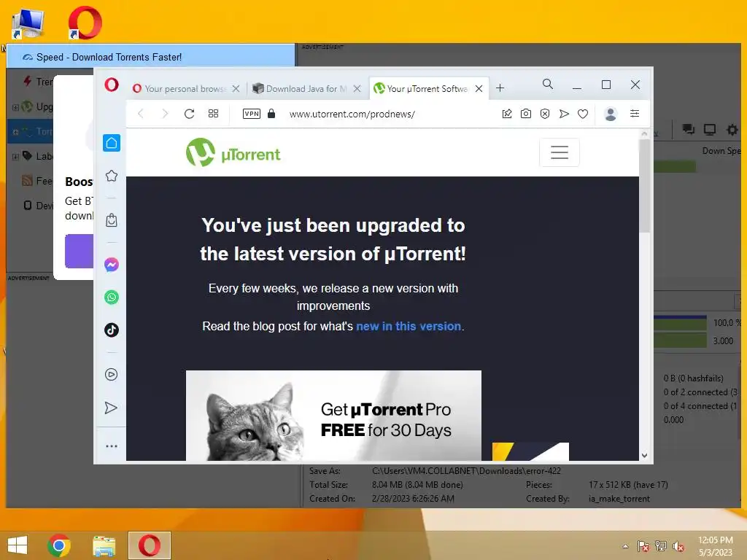Search tabs with magnifier icon
The height and width of the screenshot is (560, 747).
[548, 85]
